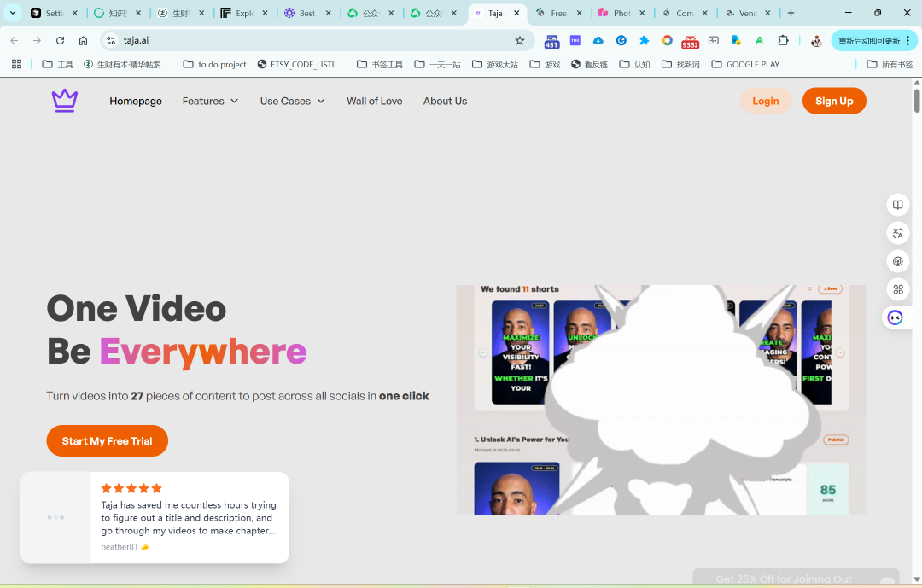Open the pulse monitor extension icon
The height and width of the screenshot is (588, 922).
coord(713,40)
